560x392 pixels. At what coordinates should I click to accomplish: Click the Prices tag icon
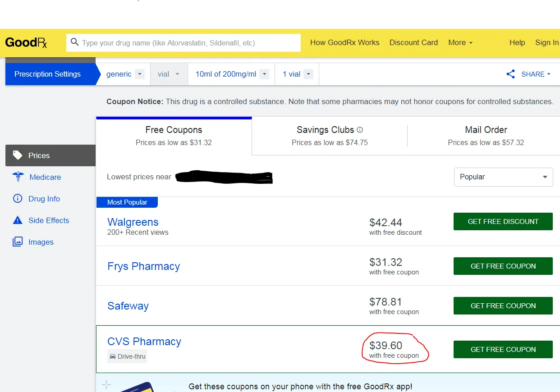18,155
